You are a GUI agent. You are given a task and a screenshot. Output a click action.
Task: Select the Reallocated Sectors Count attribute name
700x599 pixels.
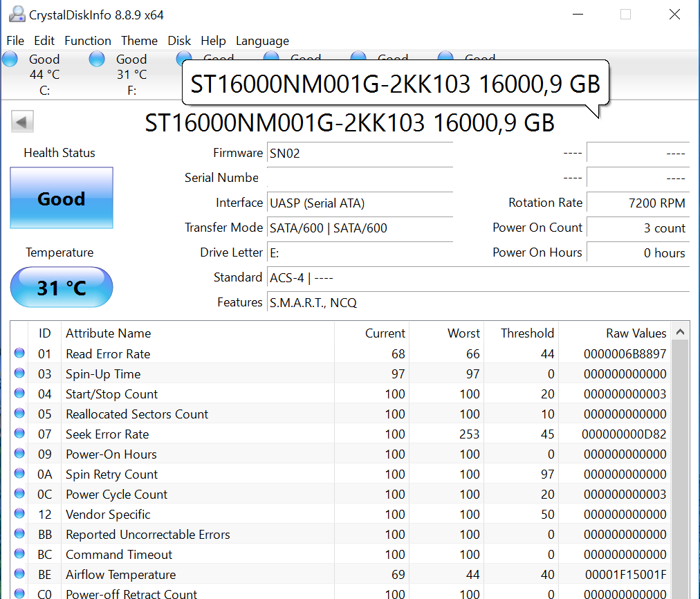click(137, 414)
